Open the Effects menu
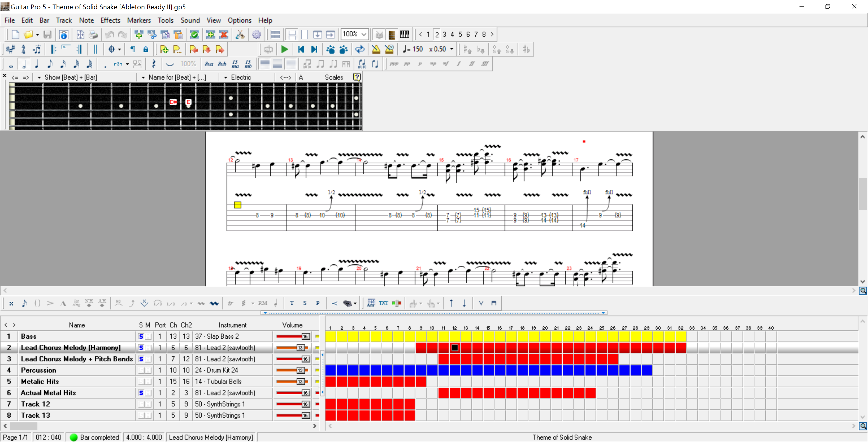The height and width of the screenshot is (442, 868). (110, 20)
